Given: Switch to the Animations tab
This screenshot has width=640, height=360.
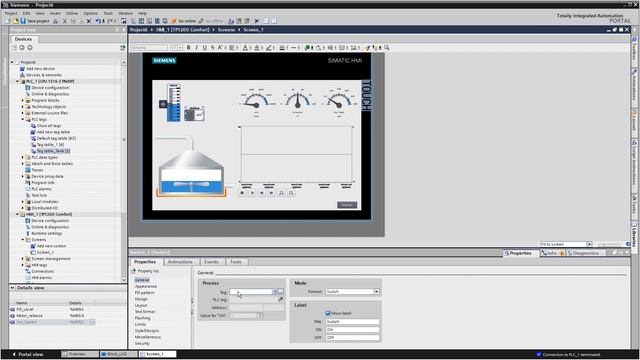Looking at the screenshot, I should coord(180,262).
